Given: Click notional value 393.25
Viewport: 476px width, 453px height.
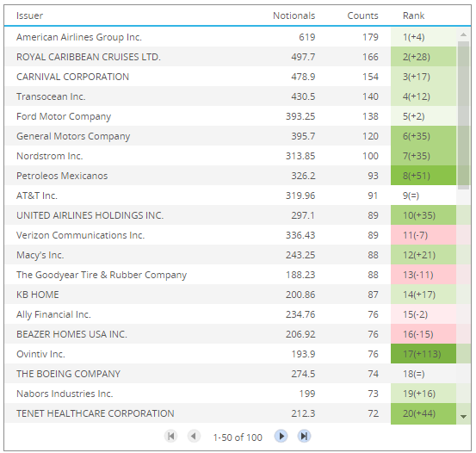Looking at the screenshot, I should pos(300,116).
